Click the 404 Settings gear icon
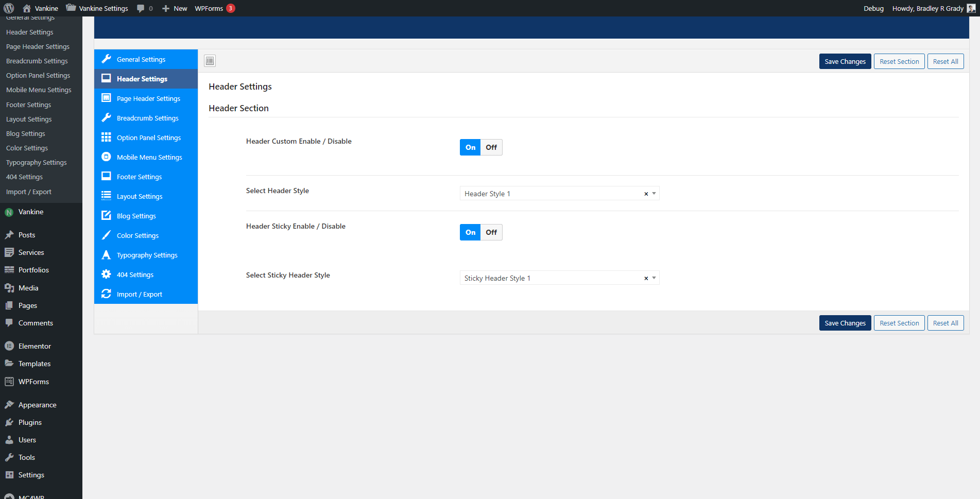The height and width of the screenshot is (499, 980). click(x=106, y=274)
